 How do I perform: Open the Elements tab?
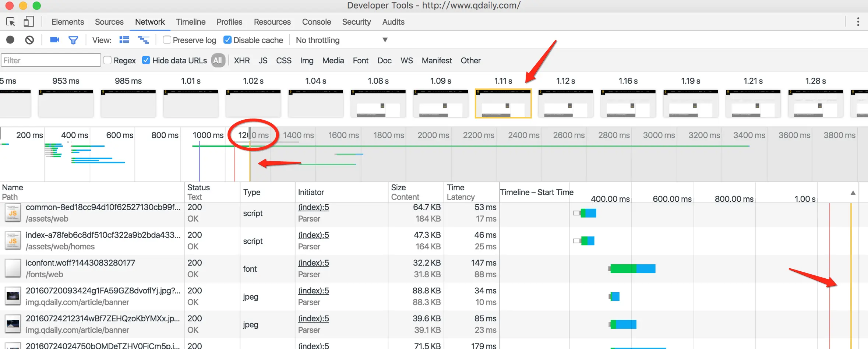tap(68, 22)
